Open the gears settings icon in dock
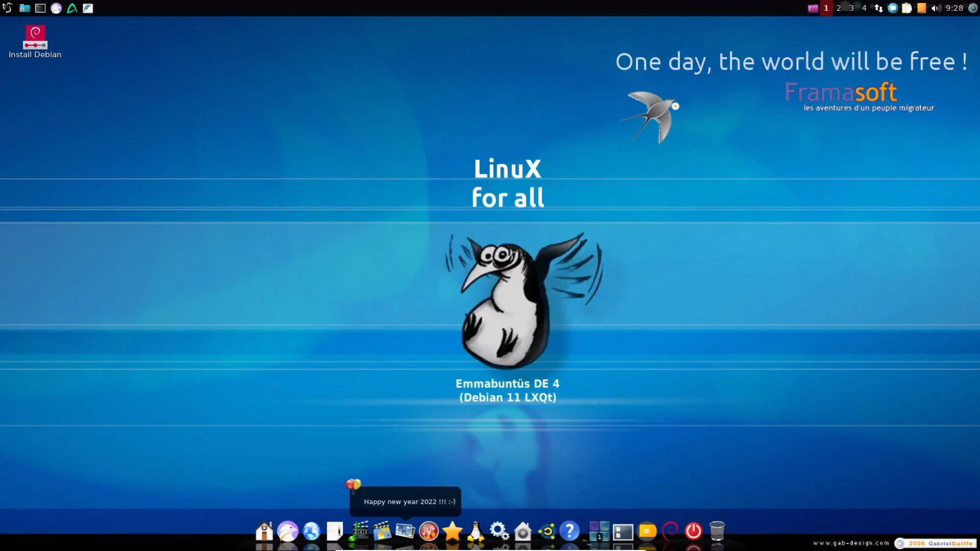 pos(499,531)
